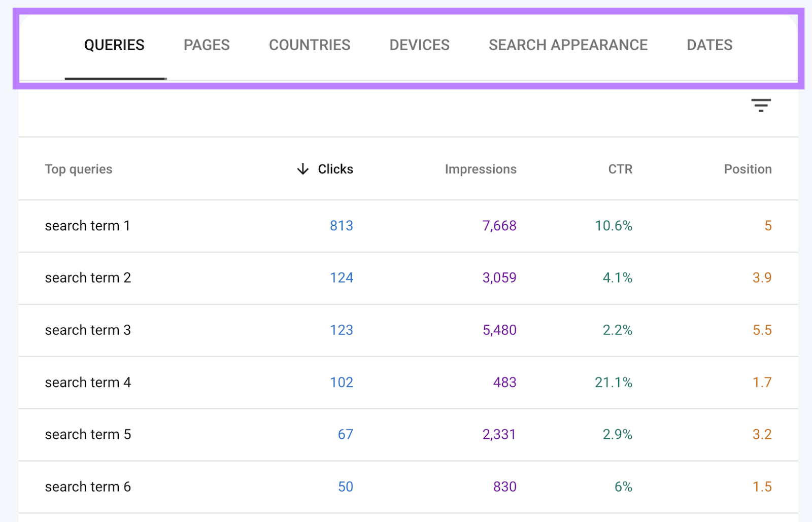Sort the table by Impressions column

click(480, 169)
